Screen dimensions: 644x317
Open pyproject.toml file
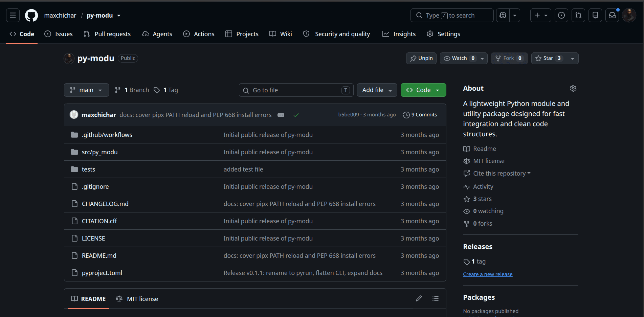tap(102, 273)
